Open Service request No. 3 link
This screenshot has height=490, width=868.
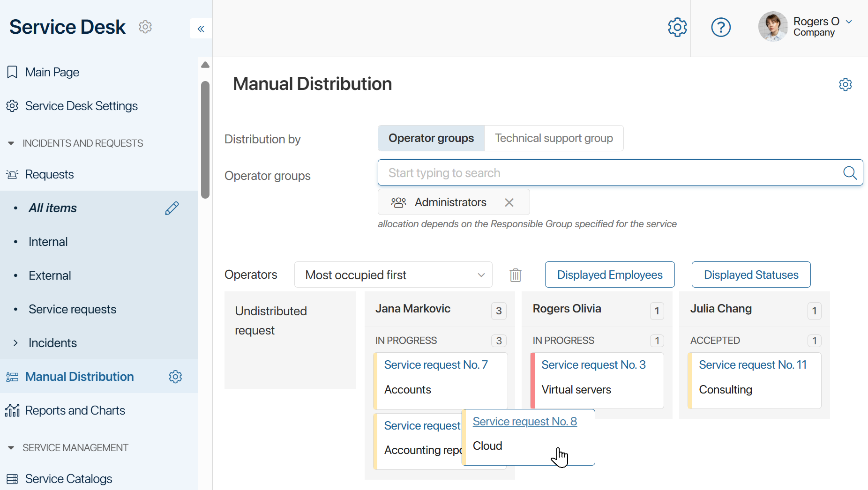[x=593, y=365]
